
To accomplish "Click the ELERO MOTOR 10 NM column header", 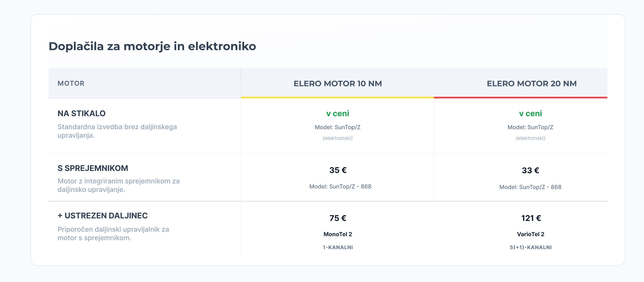I will click(x=337, y=84).
